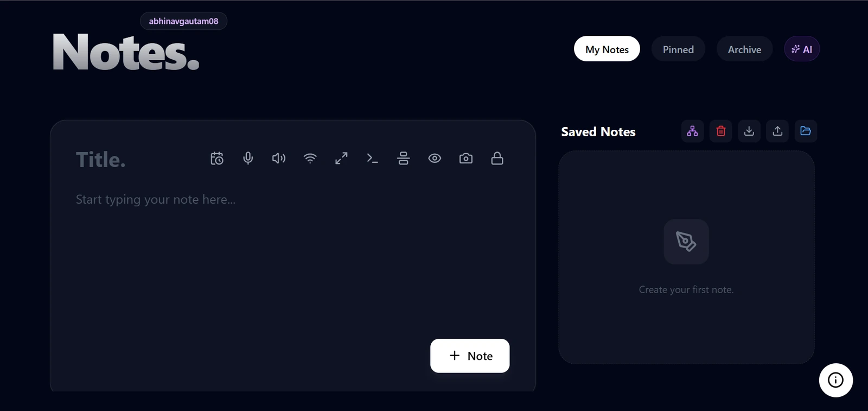Click the 'Create your first note.' text
The image size is (868, 411).
[686, 290]
